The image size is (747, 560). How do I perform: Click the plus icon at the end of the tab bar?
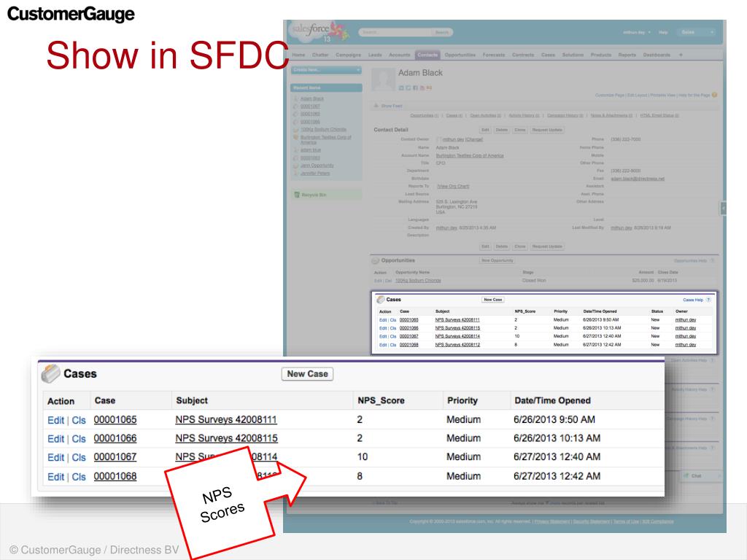tap(681, 55)
